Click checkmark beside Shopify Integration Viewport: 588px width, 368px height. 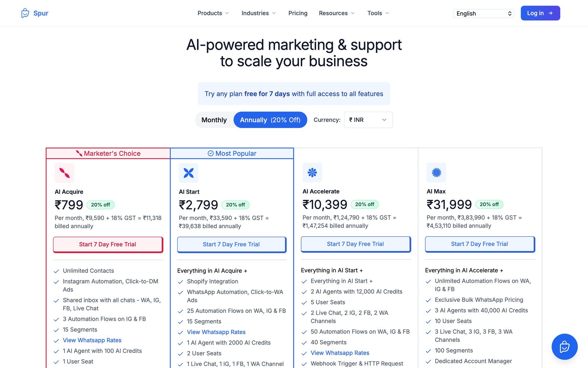[x=181, y=282]
